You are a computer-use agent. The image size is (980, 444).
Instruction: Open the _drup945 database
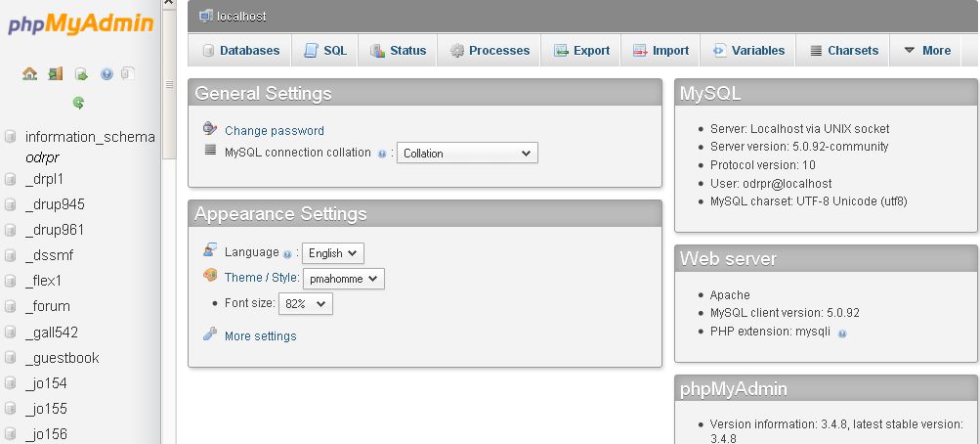tap(55, 204)
